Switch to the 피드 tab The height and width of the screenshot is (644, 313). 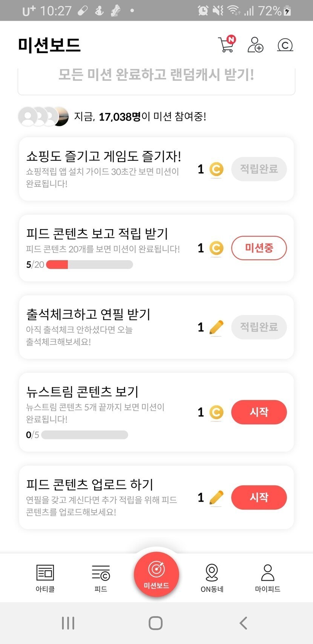coord(101,578)
